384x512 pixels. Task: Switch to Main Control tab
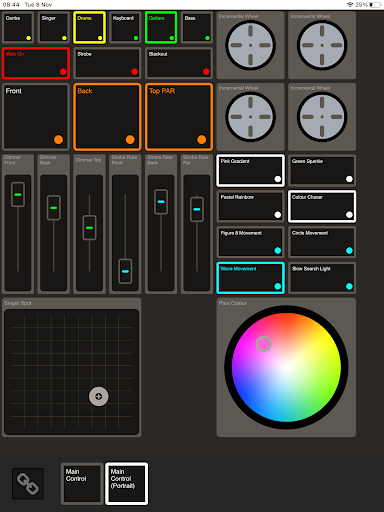point(82,483)
